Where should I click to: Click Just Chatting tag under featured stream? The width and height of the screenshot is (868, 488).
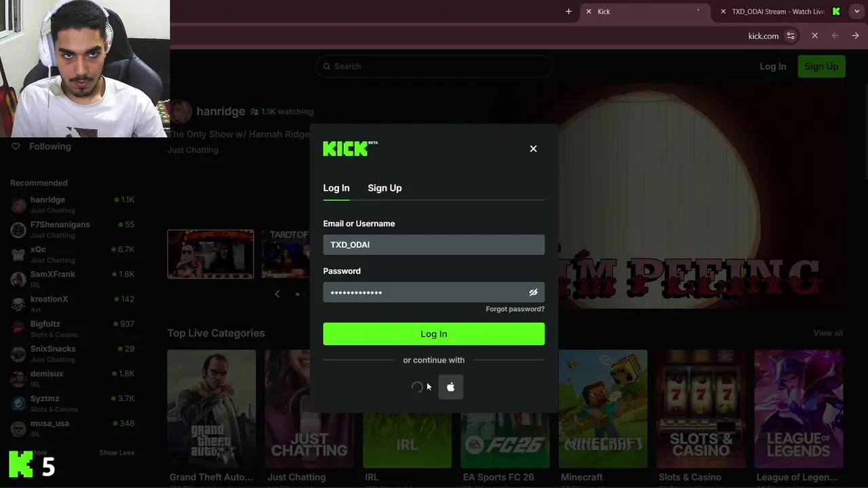click(193, 150)
